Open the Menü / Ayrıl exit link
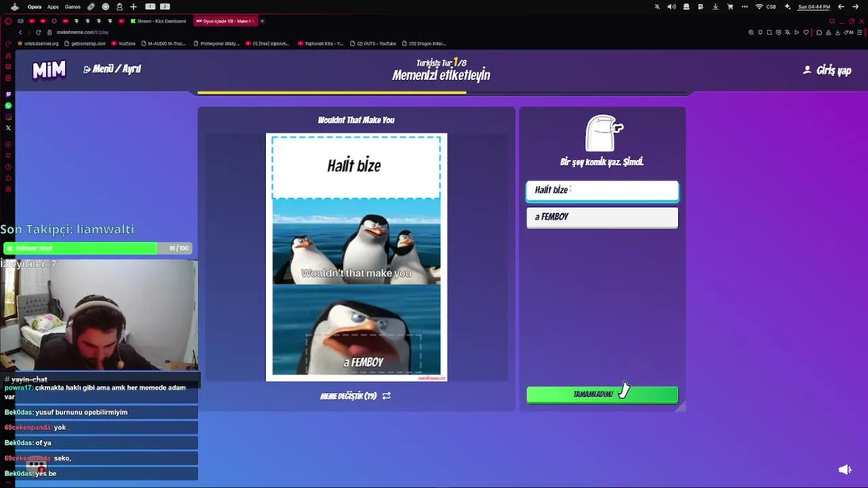Screen dimensions: 868x488 (x=113, y=69)
